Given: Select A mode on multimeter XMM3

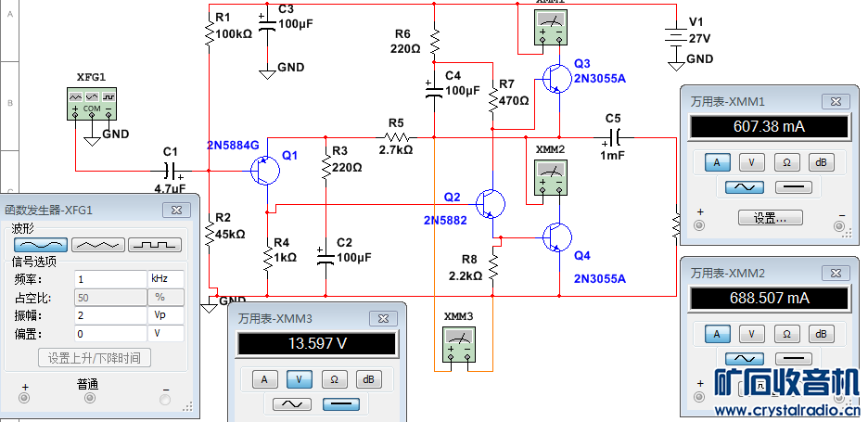Looking at the screenshot, I should pos(265,379).
